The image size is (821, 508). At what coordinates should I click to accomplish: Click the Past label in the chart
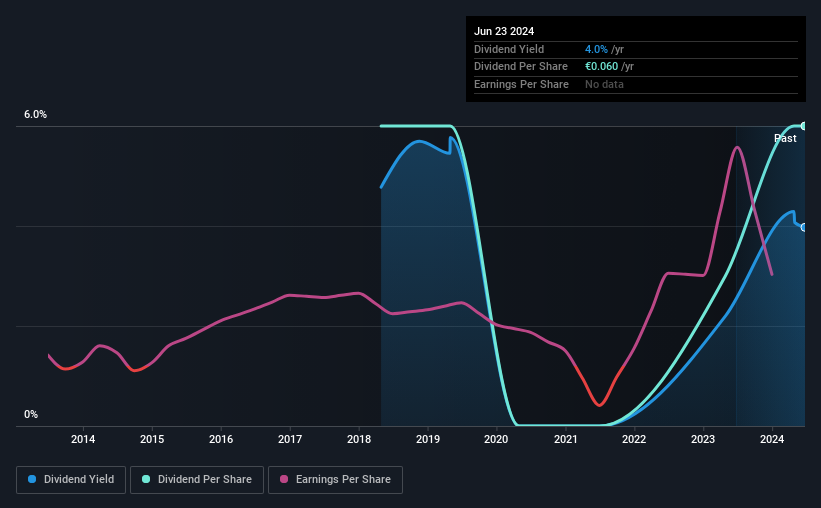click(x=785, y=138)
